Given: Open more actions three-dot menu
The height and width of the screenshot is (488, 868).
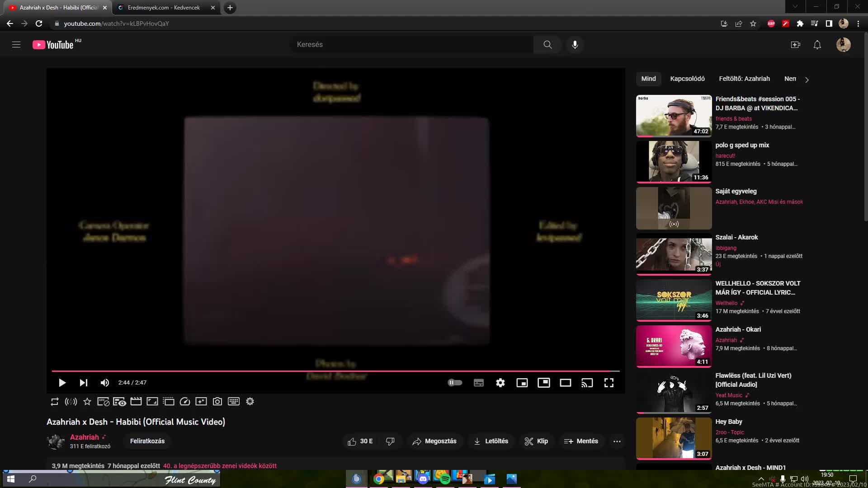Looking at the screenshot, I should [x=617, y=441].
